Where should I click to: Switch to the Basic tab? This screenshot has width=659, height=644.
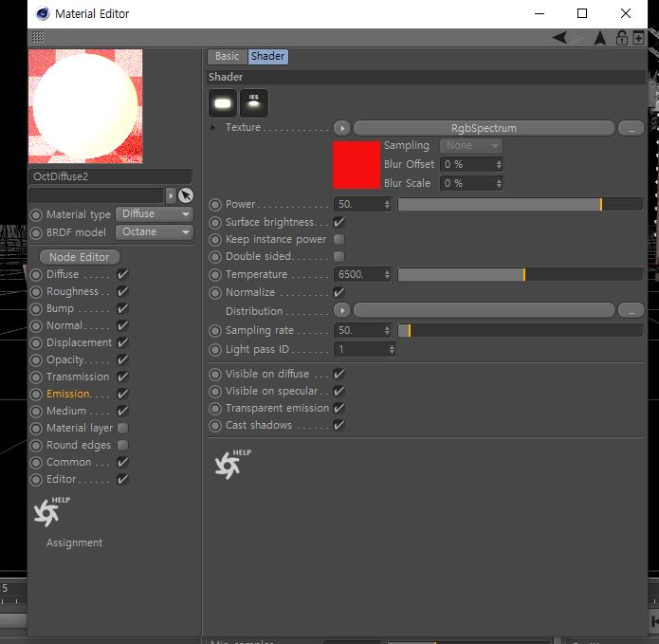click(x=228, y=56)
